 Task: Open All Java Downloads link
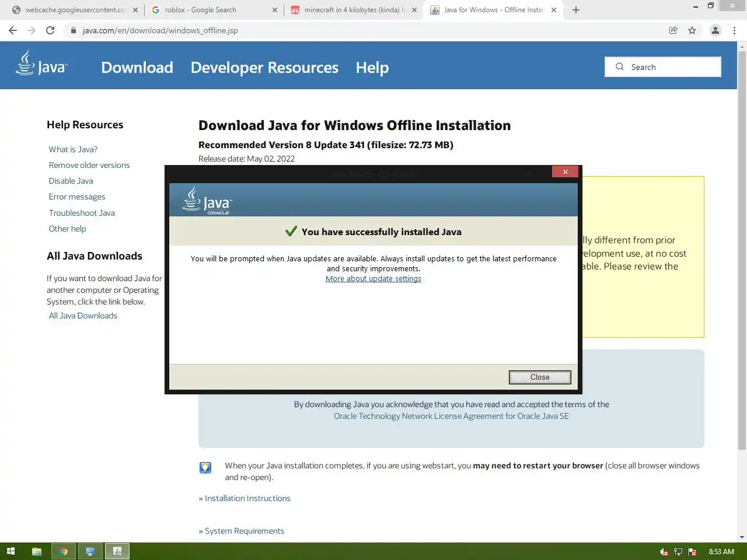point(83,316)
